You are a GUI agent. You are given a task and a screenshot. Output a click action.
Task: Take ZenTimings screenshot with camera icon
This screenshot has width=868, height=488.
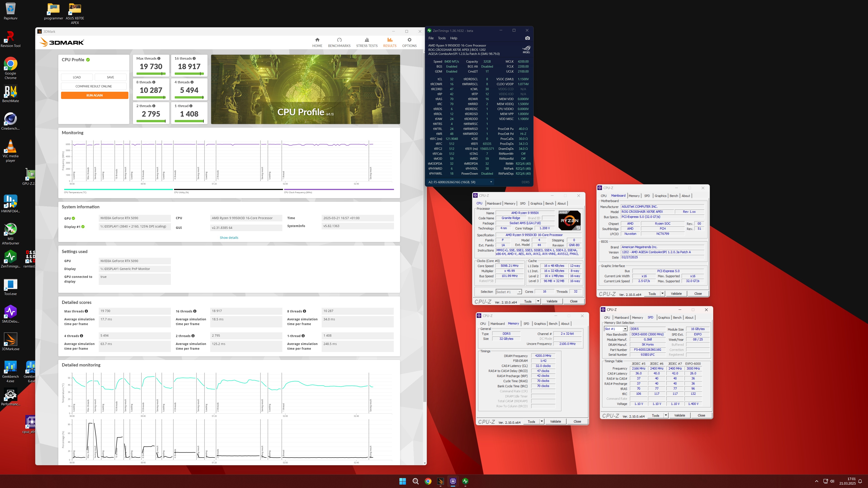click(527, 38)
